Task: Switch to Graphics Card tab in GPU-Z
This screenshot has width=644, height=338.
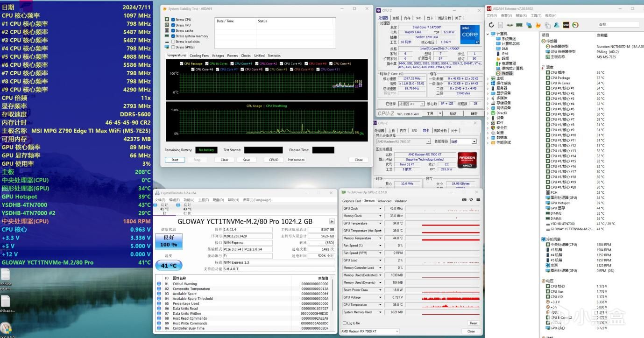Action: [352, 201]
